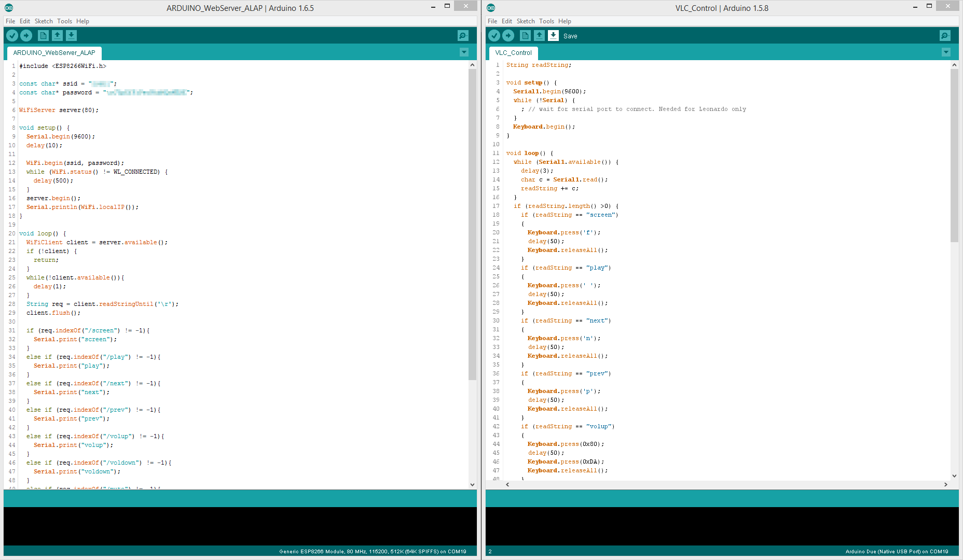Click scroll-up arrow in ARDUINO_WebServer_ALAP editor
Viewport: 963px width, 560px height.
coord(472,65)
